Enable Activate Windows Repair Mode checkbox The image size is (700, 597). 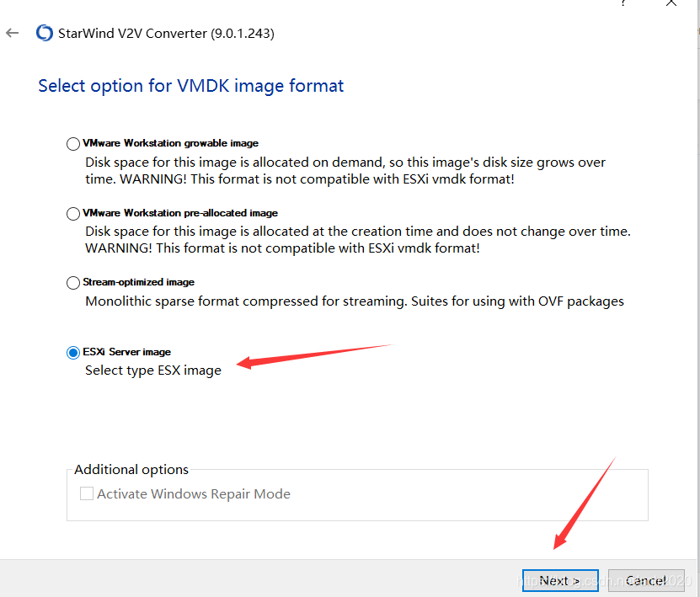click(87, 493)
